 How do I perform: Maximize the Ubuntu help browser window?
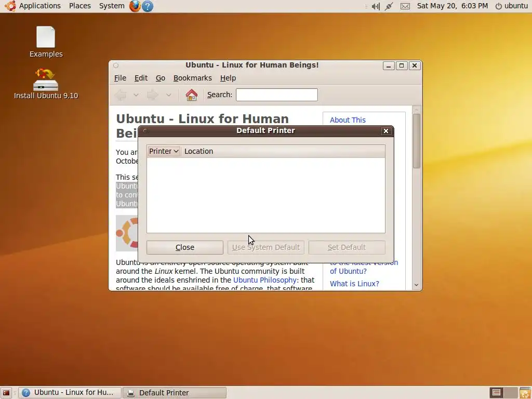tap(402, 65)
